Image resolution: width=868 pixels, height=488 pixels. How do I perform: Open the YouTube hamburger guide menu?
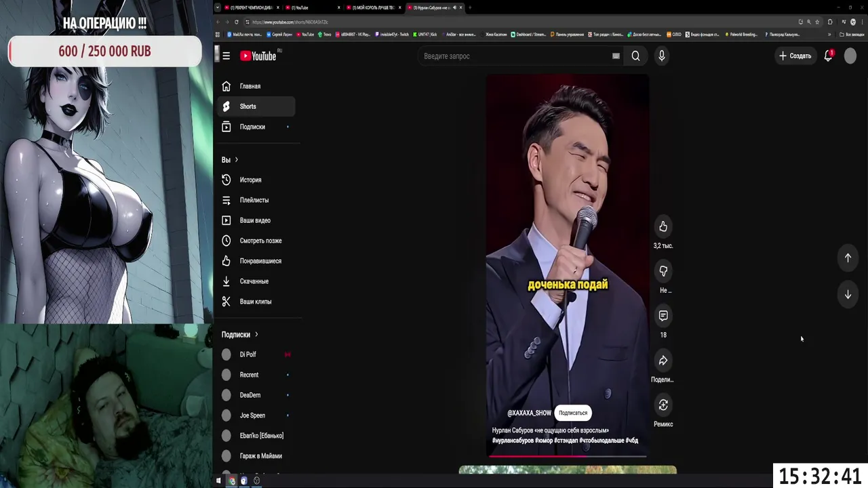[226, 56]
